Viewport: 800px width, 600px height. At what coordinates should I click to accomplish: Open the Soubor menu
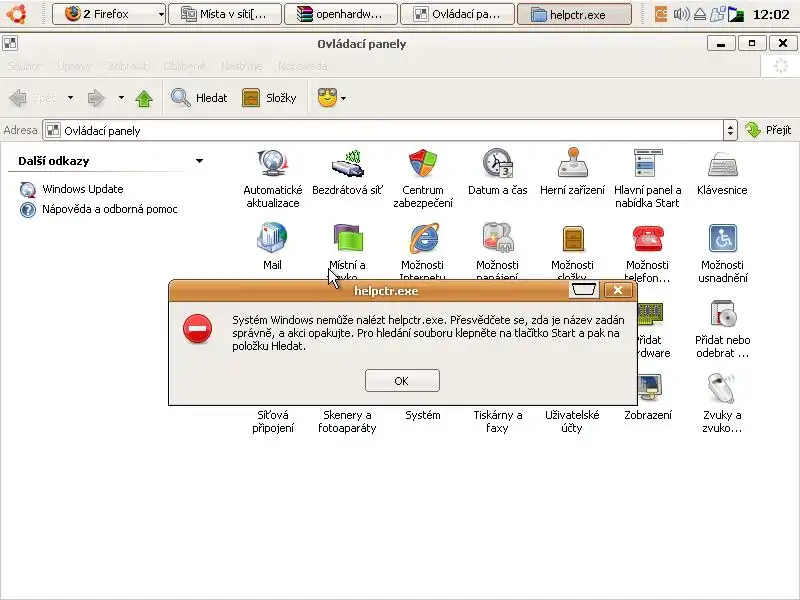pyautogui.click(x=24, y=66)
